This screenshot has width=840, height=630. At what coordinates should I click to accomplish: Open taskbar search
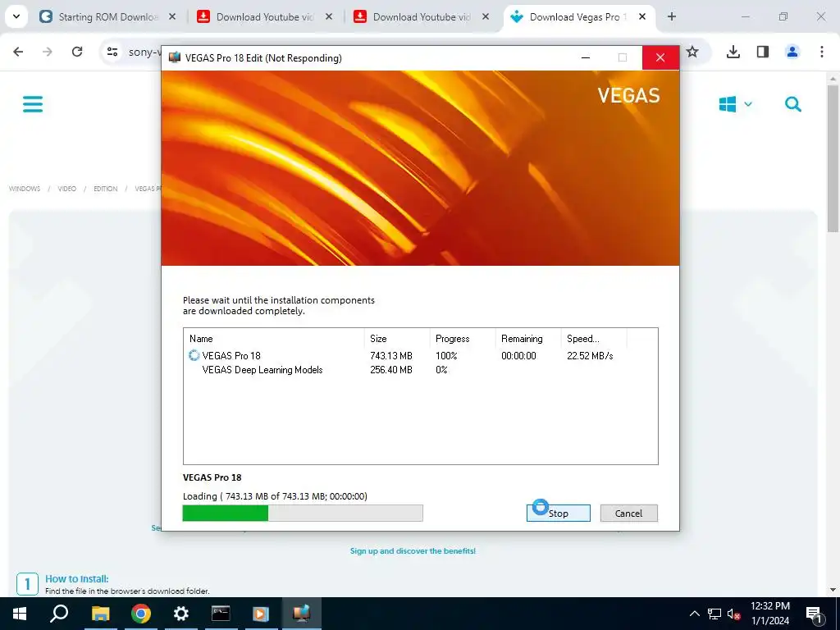(x=59, y=614)
